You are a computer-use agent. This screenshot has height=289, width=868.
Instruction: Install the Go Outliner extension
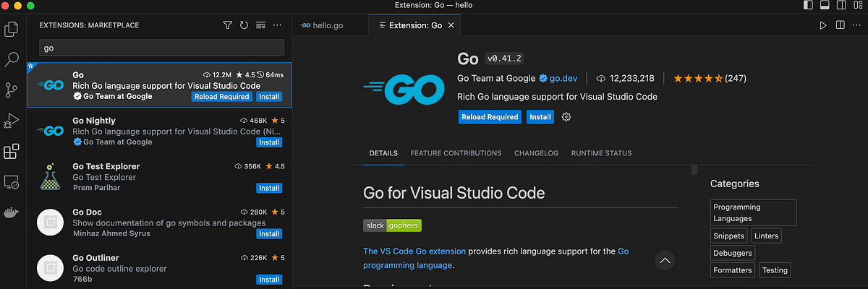[269, 280]
